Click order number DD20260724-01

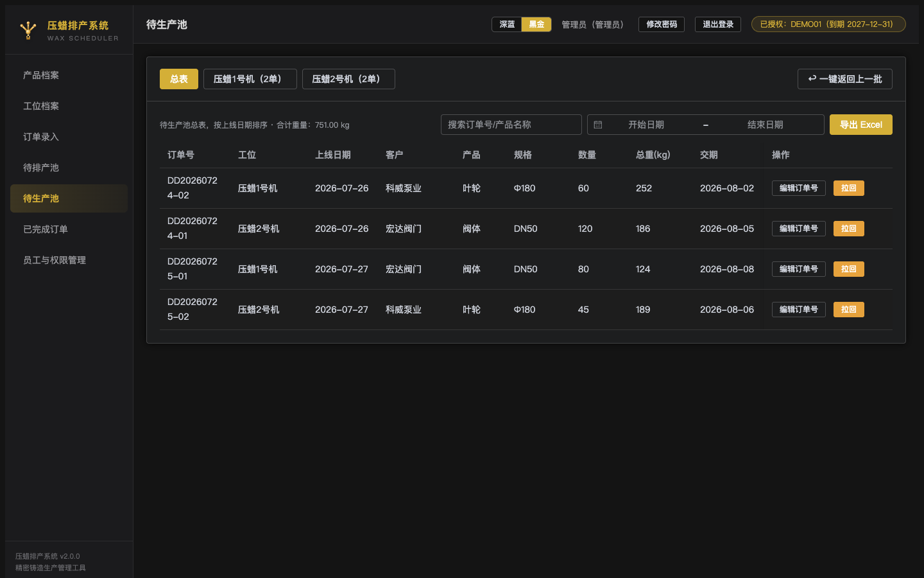[x=193, y=229]
